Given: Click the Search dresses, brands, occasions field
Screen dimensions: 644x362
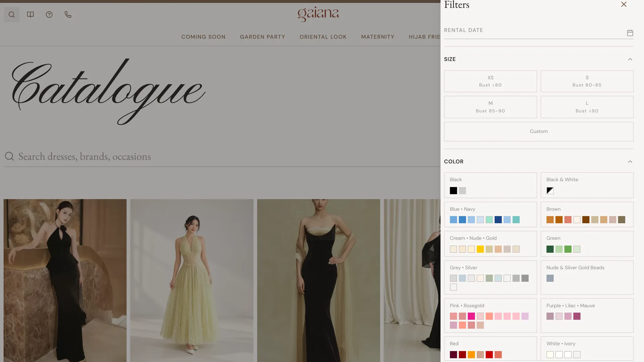Looking at the screenshot, I should (222, 157).
